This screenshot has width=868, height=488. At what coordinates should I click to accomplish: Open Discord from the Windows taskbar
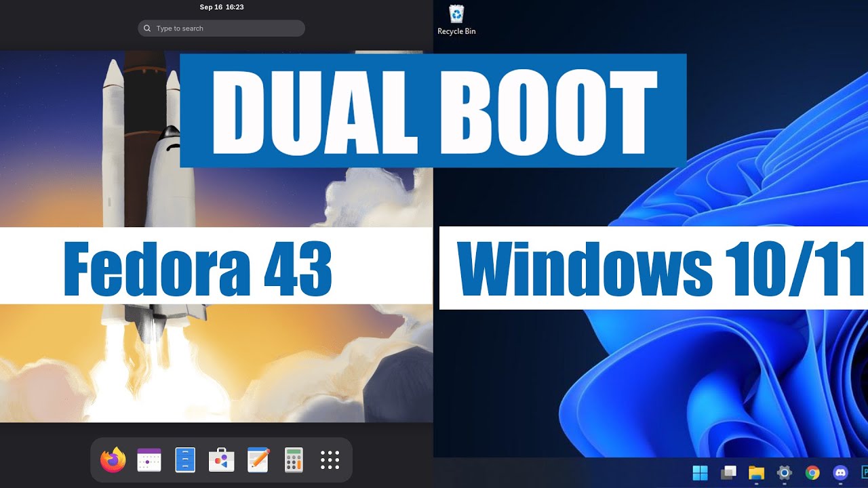[x=841, y=472]
